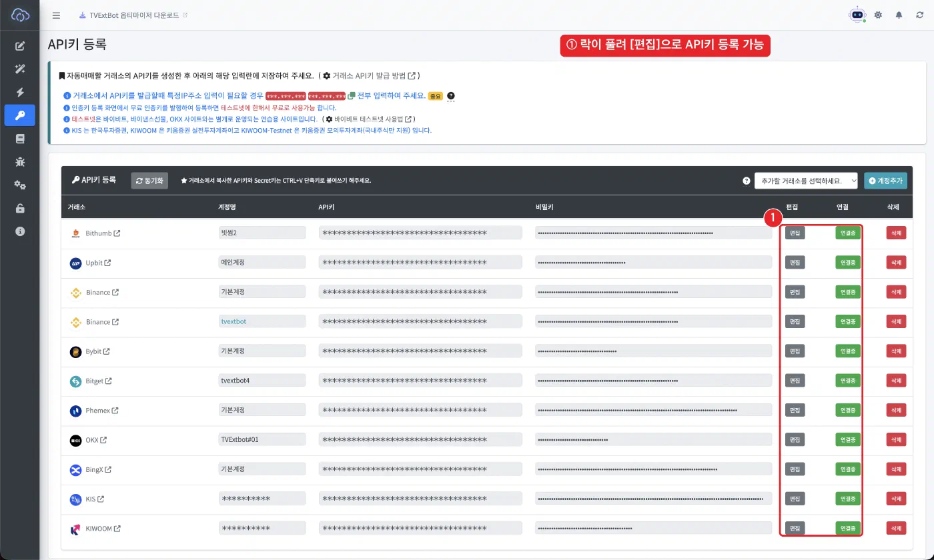Image resolution: width=934 pixels, height=560 pixels.
Task: Expand the exchange selection dropdown
Action: (x=807, y=181)
